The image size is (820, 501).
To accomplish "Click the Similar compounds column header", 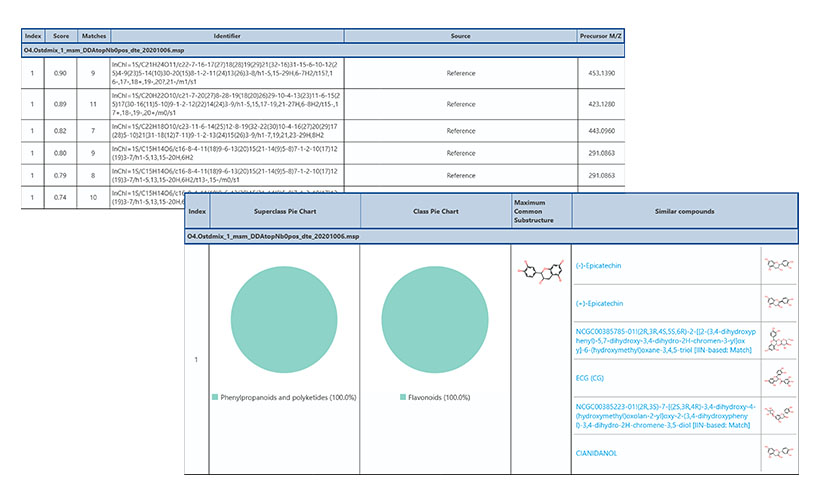I will click(685, 212).
